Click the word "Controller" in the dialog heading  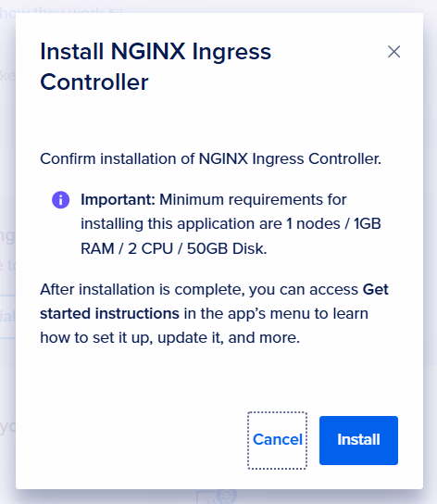(94, 82)
